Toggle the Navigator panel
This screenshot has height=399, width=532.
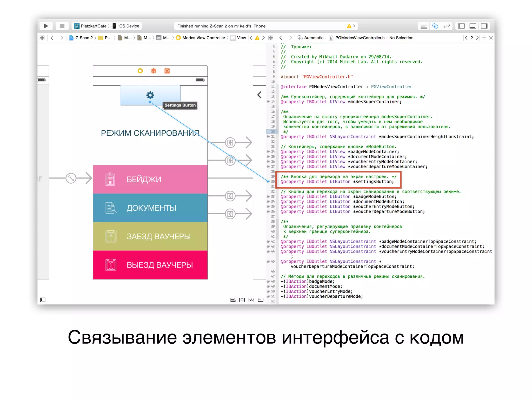click(461, 26)
